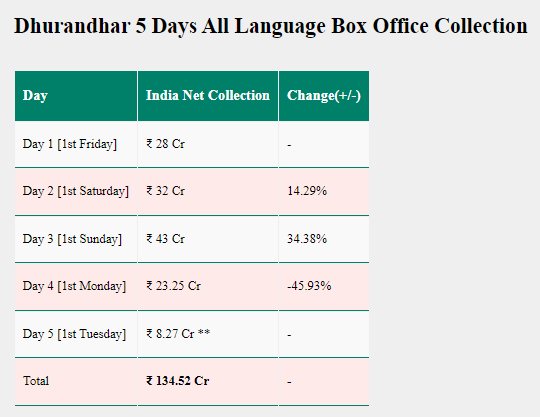Click the 14.29% change value
This screenshot has width=540, height=417.
[x=307, y=191]
